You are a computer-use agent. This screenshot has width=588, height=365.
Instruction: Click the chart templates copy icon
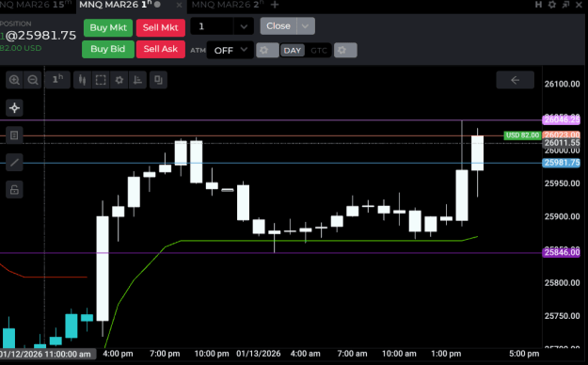tap(158, 80)
